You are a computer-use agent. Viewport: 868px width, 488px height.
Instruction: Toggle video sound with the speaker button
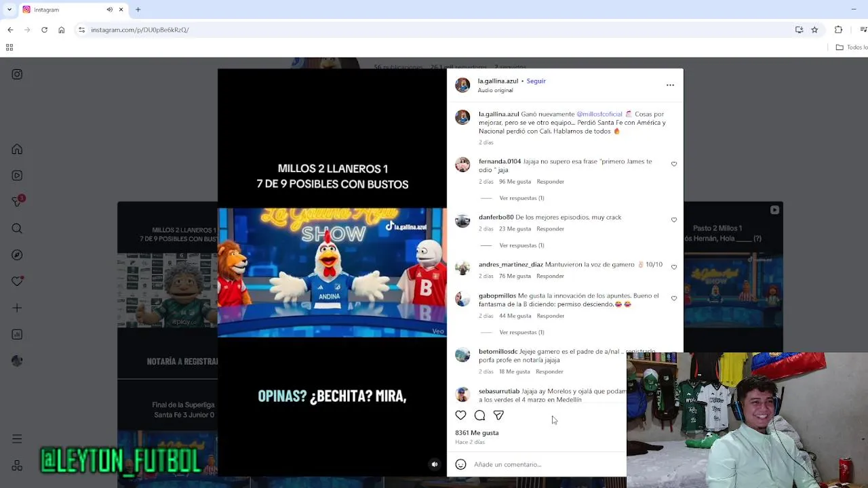point(435,464)
